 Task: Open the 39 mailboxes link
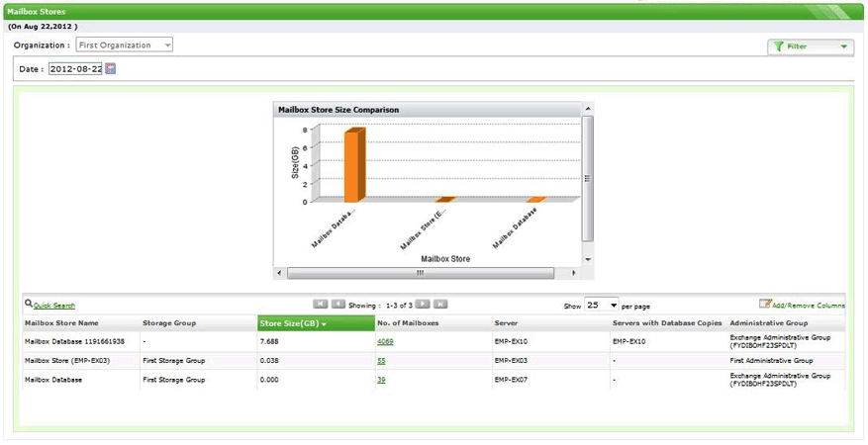tap(381, 380)
